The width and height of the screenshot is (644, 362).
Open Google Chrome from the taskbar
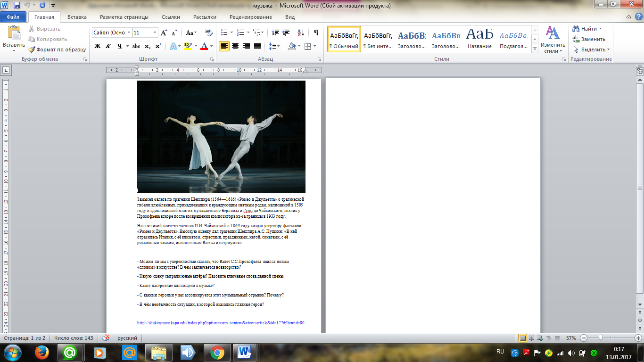[217, 352]
